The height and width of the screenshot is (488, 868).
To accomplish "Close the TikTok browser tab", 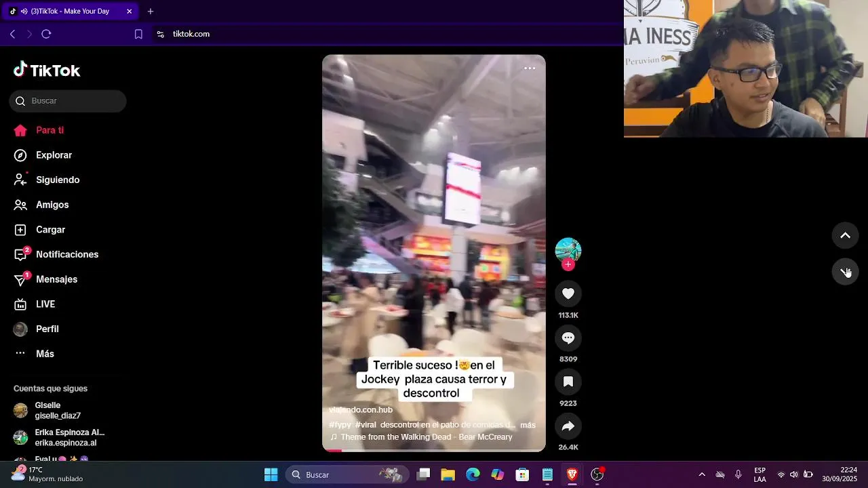I will coord(130,12).
